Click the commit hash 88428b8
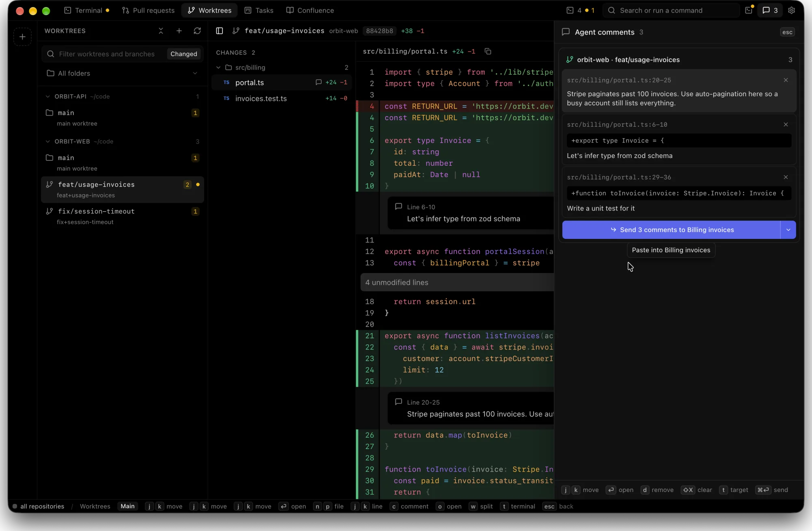 coord(379,31)
